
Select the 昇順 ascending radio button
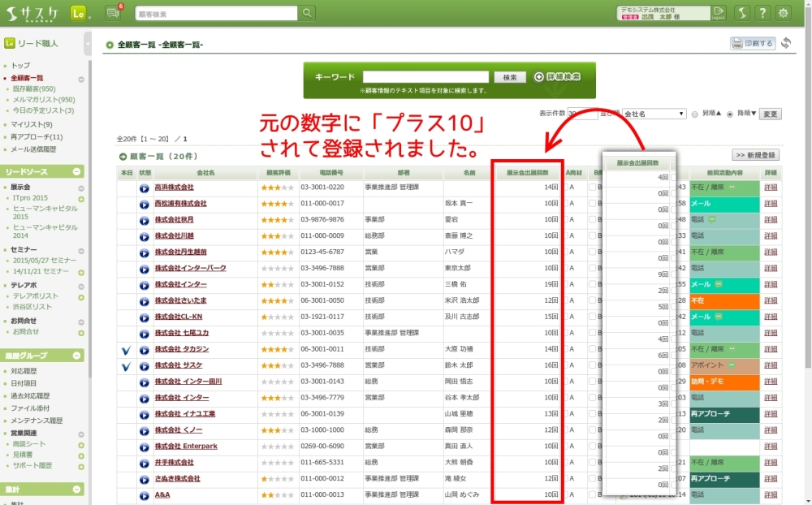[x=694, y=114]
